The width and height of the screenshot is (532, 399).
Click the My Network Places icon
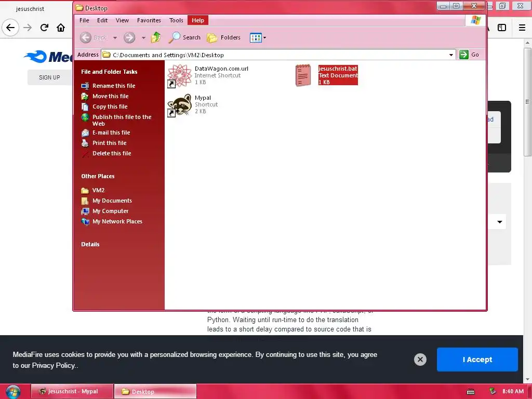[x=85, y=222]
